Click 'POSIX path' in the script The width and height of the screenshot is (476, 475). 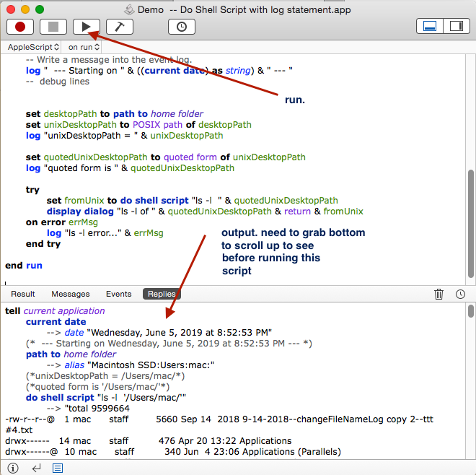157,125
